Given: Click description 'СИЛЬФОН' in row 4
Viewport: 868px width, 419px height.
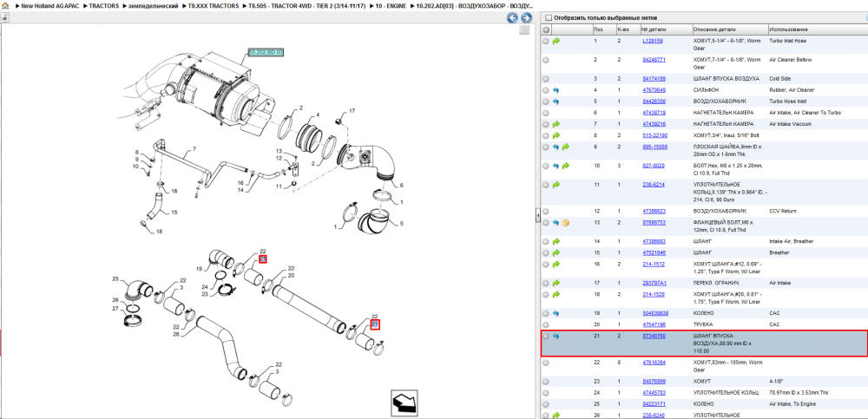Looking at the screenshot, I should (x=708, y=89).
